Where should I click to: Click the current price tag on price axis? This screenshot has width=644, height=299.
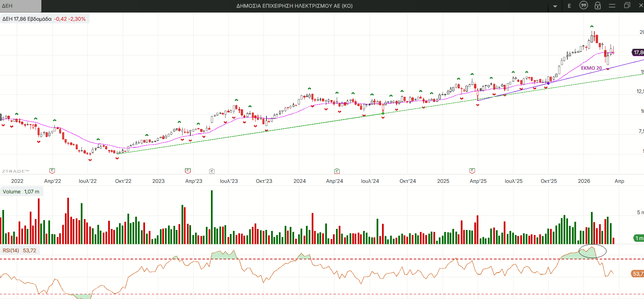click(x=638, y=52)
